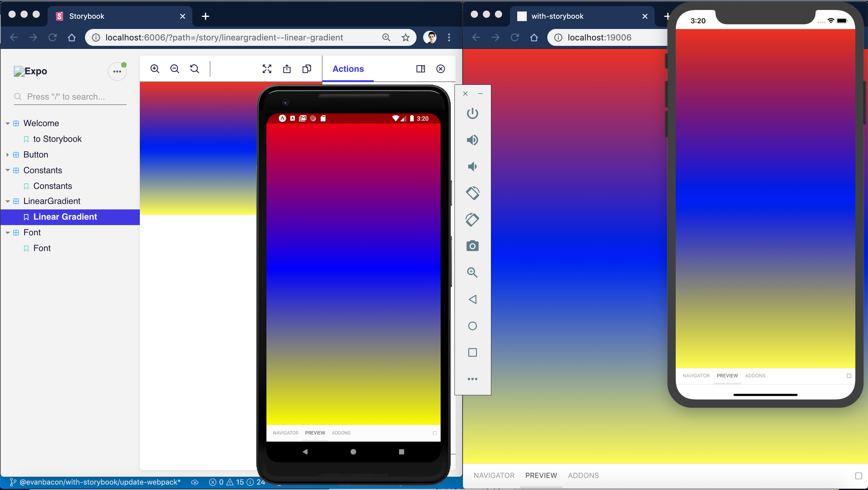The width and height of the screenshot is (868, 490).
Task: Click the Storybook zoom out icon
Action: click(175, 69)
